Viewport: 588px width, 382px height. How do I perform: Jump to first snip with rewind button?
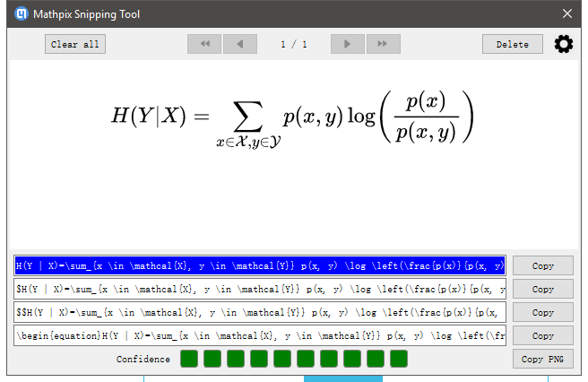204,44
